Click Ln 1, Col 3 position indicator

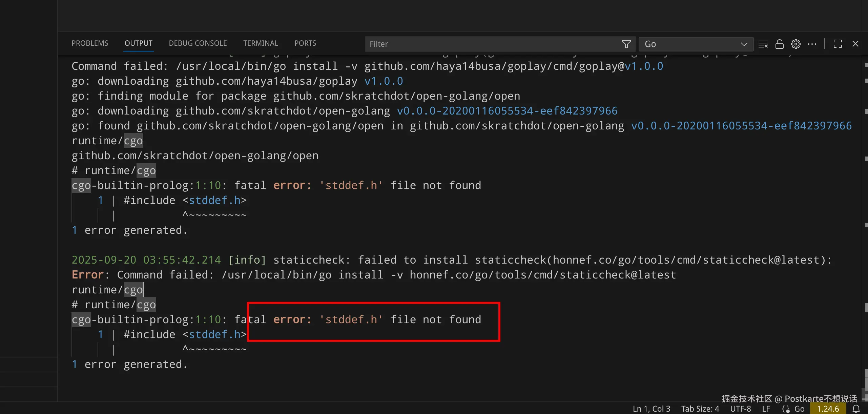point(651,409)
